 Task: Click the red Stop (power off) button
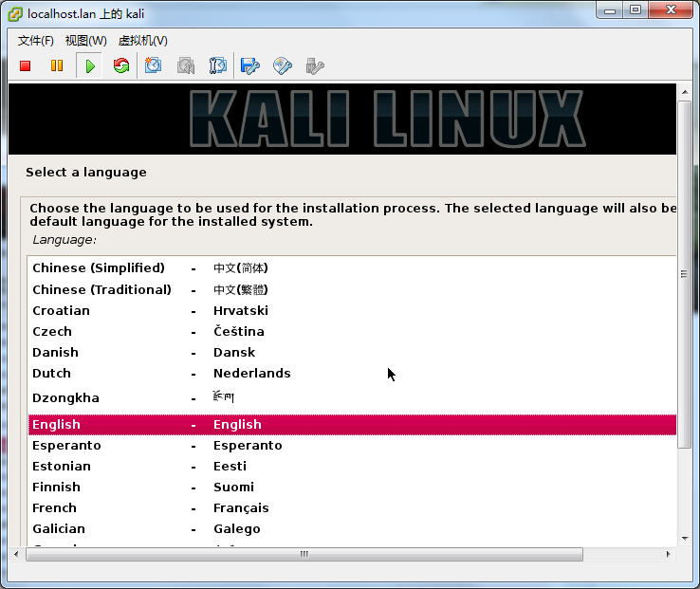point(25,66)
